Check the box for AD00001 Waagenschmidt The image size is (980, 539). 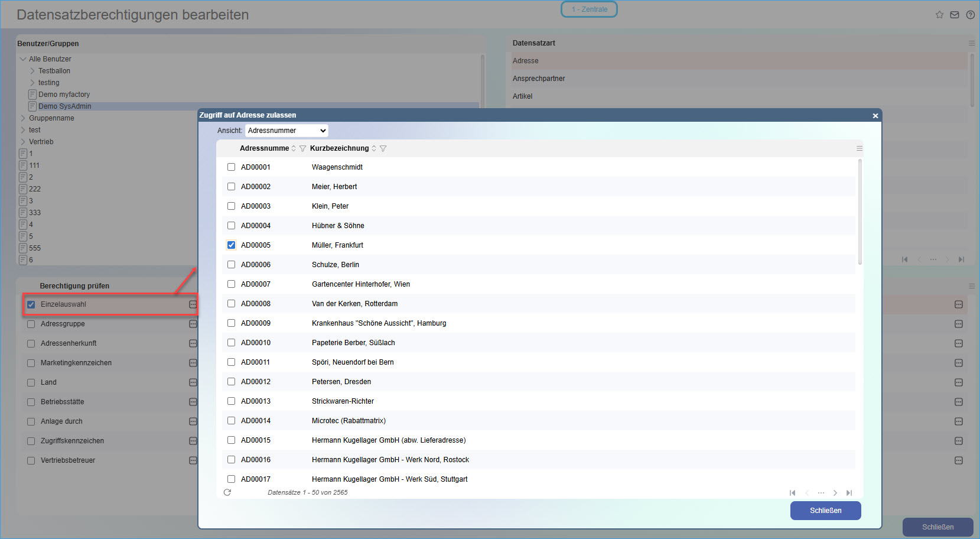pyautogui.click(x=232, y=167)
